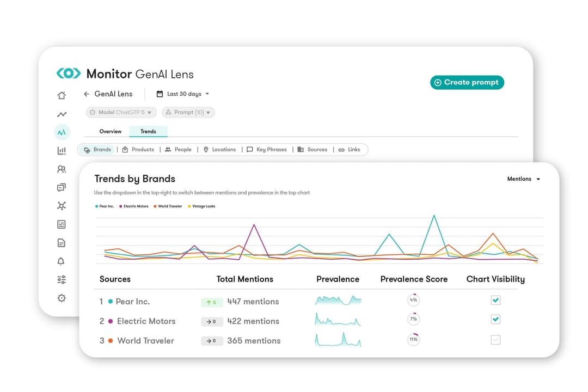Select the Brands filter text
The image size is (588, 392).
[x=102, y=149]
